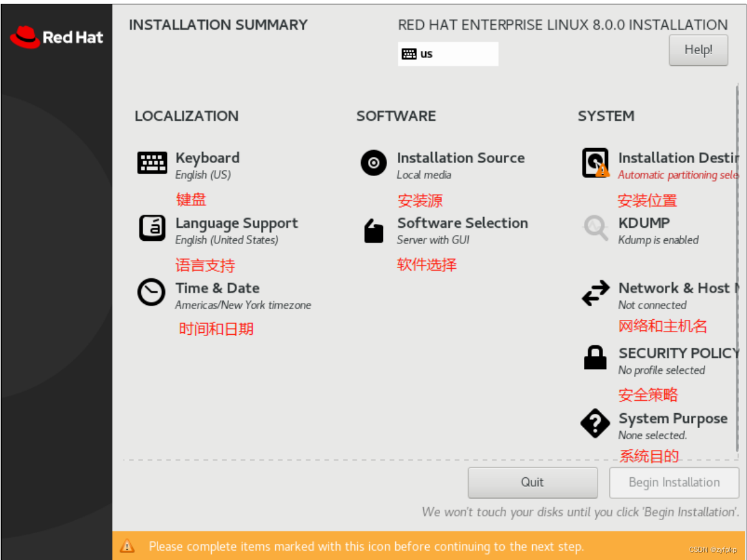Click the 'English (US)' keyboard status text

(203, 175)
